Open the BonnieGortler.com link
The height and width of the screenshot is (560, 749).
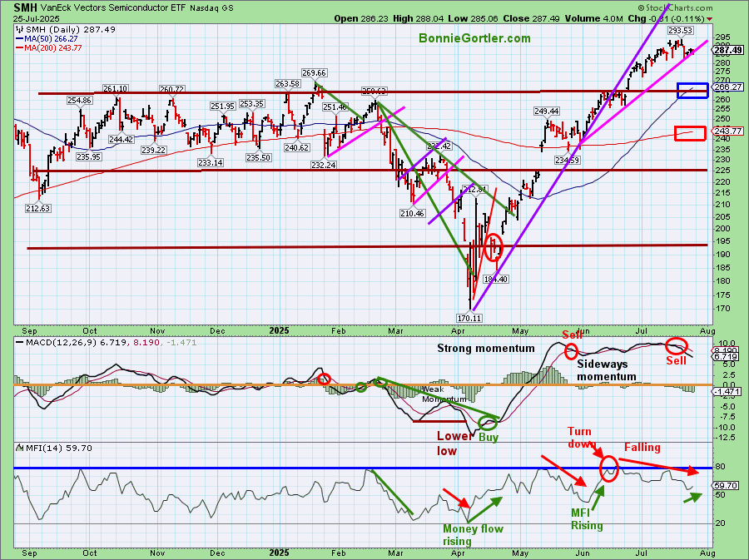coord(474,38)
